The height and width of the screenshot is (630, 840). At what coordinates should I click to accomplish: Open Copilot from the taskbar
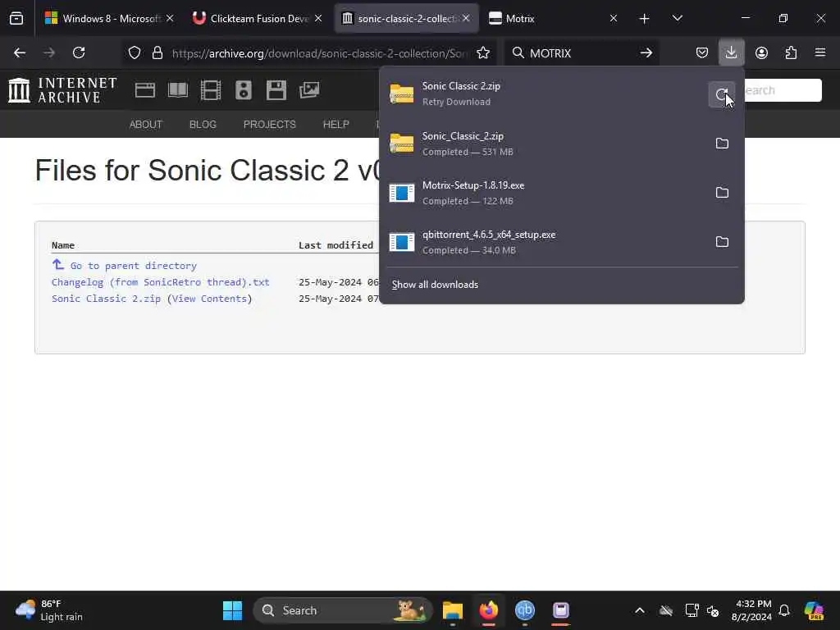(814, 610)
